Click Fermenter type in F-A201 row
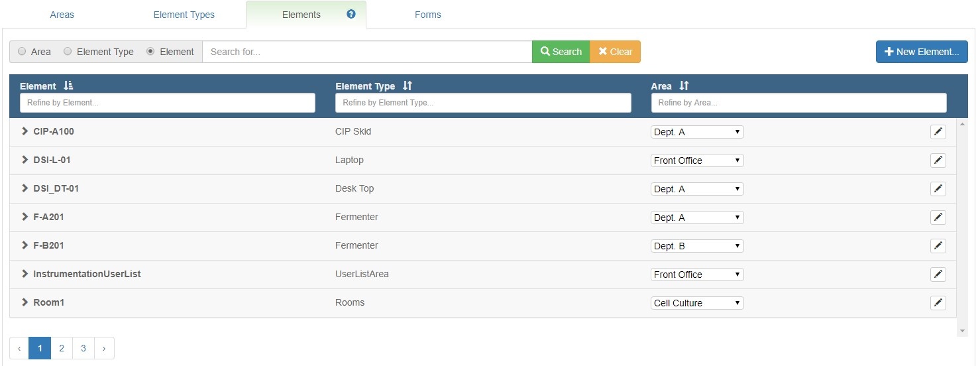The width and height of the screenshot is (980, 366). [x=356, y=217]
